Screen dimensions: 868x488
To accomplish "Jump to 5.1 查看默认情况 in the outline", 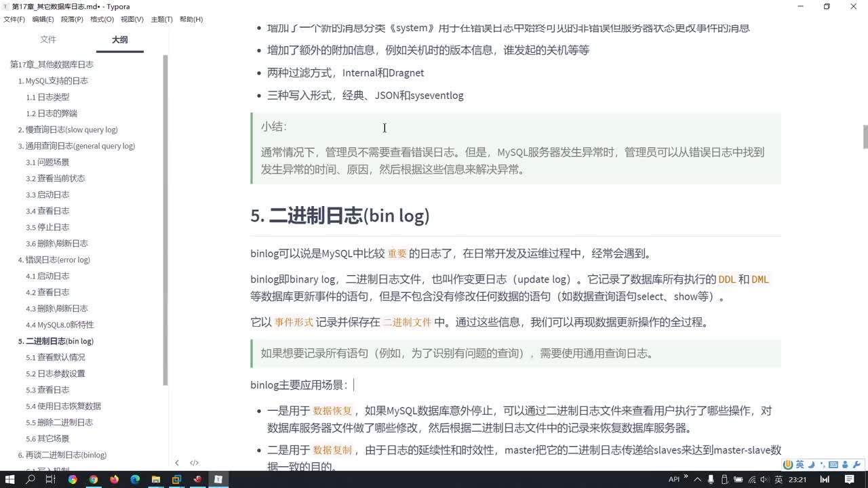I will [x=56, y=357].
